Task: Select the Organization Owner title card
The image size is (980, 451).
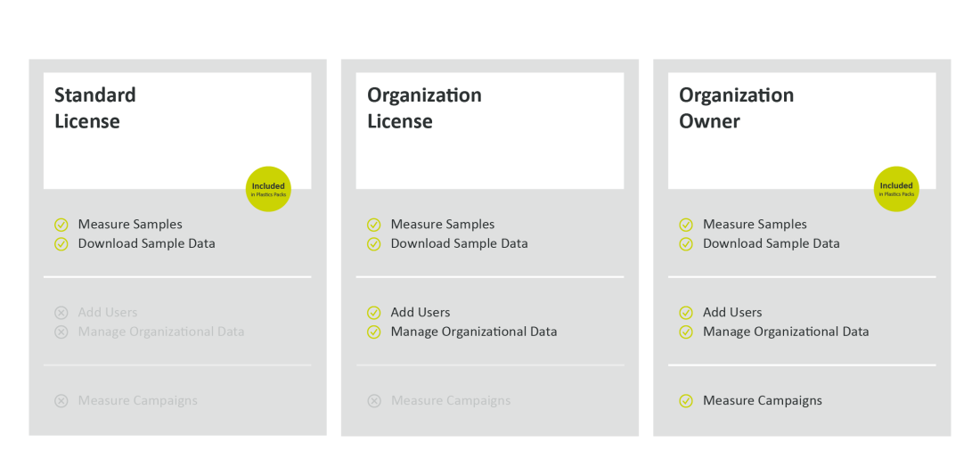Action: click(802, 131)
